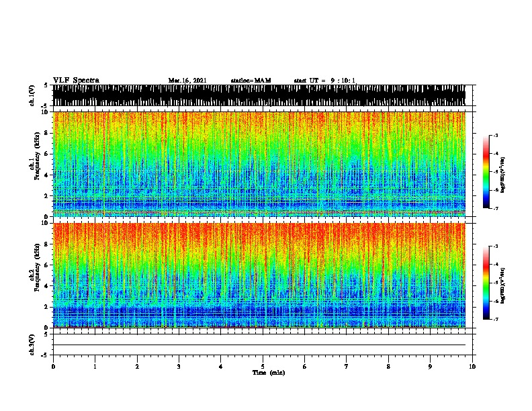Click the ch.1 colorbar log(PSD) unit label
Viewport: 532px width, 411px height.
pyautogui.click(x=502, y=175)
